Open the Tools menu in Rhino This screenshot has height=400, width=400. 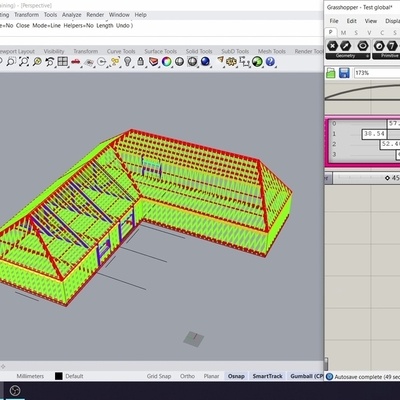pyautogui.click(x=50, y=15)
